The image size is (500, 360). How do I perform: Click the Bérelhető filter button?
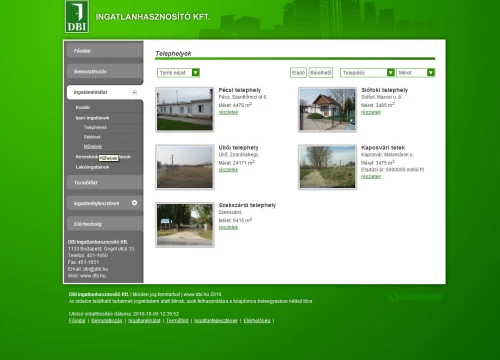pyautogui.click(x=321, y=73)
